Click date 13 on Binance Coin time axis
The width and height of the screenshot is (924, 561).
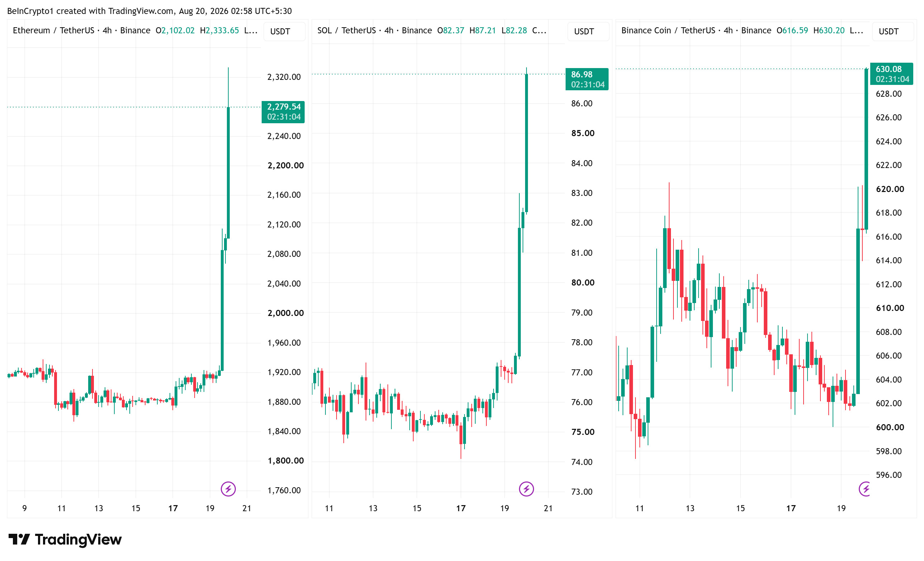click(x=690, y=508)
